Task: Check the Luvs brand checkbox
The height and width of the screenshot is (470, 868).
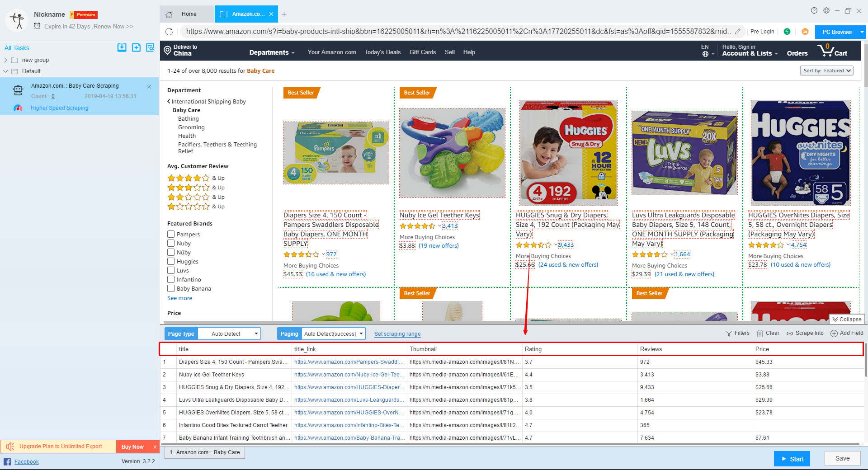Action: coord(171,270)
